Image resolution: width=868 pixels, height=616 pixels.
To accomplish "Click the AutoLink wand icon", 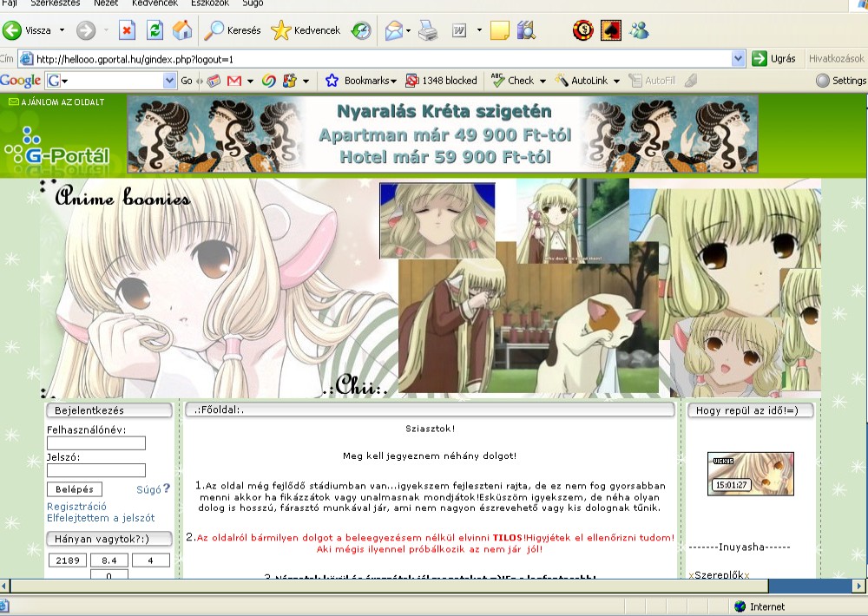I will point(562,81).
